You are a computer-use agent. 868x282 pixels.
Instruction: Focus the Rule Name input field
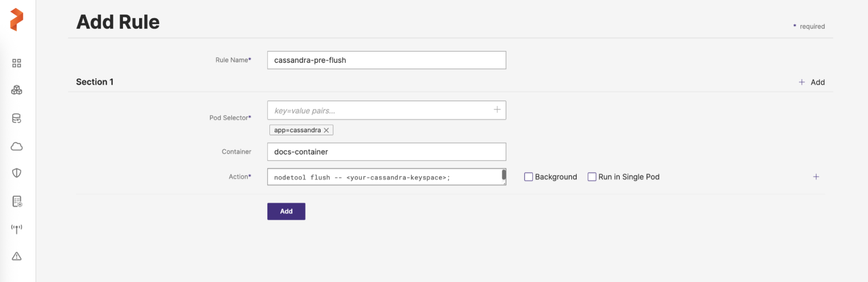tap(386, 60)
